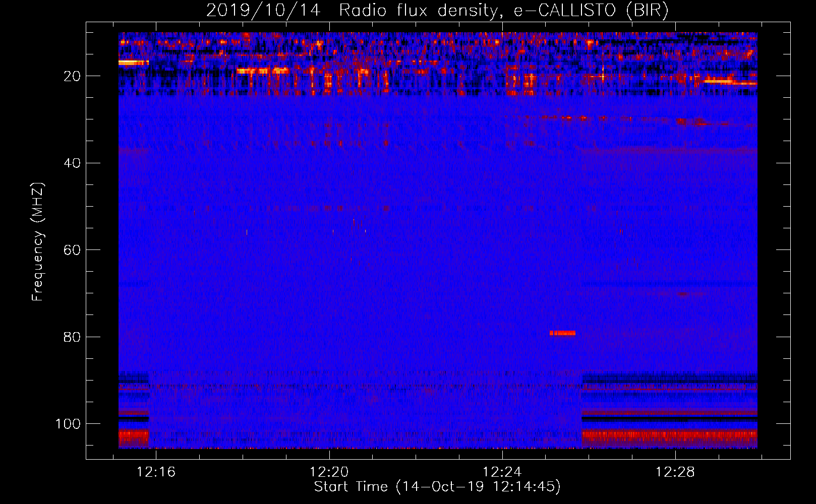Click the 12:28 time tick label
This screenshot has height=504, width=816.
pyautogui.click(x=675, y=472)
